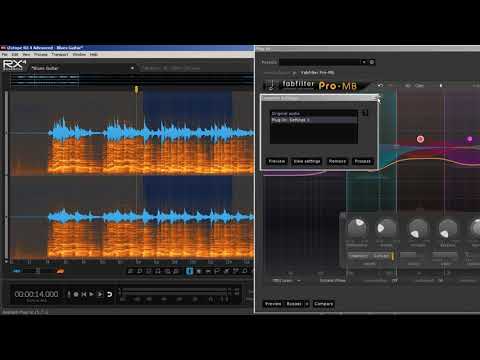Click the Compare button in plug-in window
This screenshot has height=360, width=480.
[323, 304]
